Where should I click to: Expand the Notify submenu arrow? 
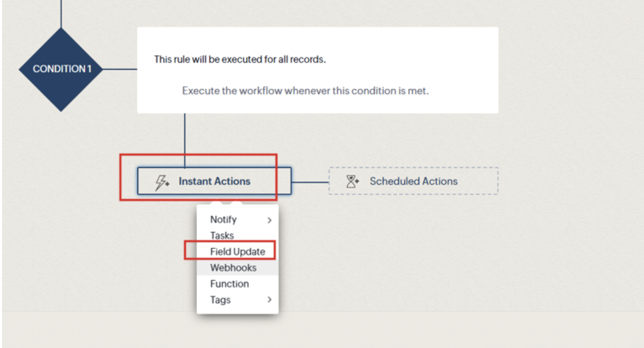[x=269, y=220]
